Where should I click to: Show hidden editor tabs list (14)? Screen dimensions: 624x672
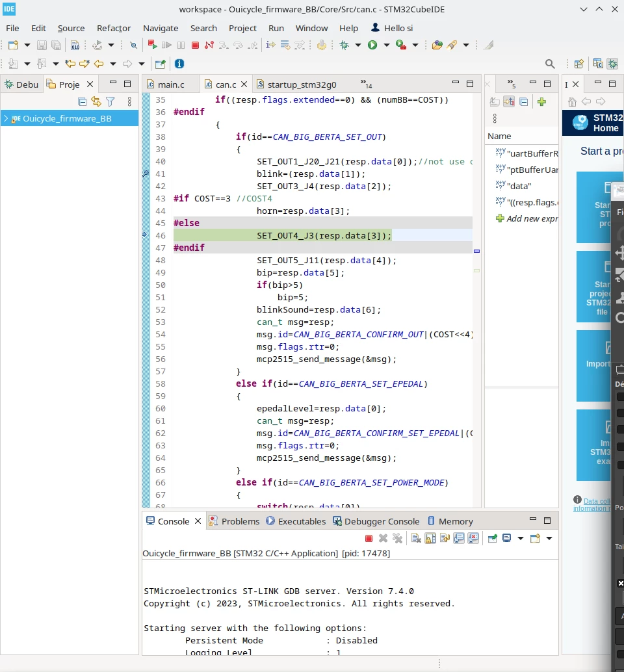click(366, 84)
